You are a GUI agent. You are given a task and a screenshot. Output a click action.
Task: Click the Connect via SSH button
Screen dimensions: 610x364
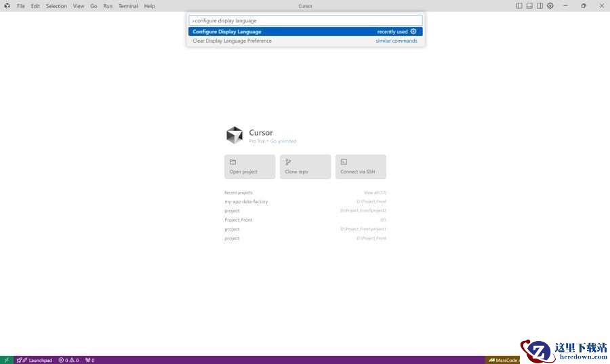361,167
